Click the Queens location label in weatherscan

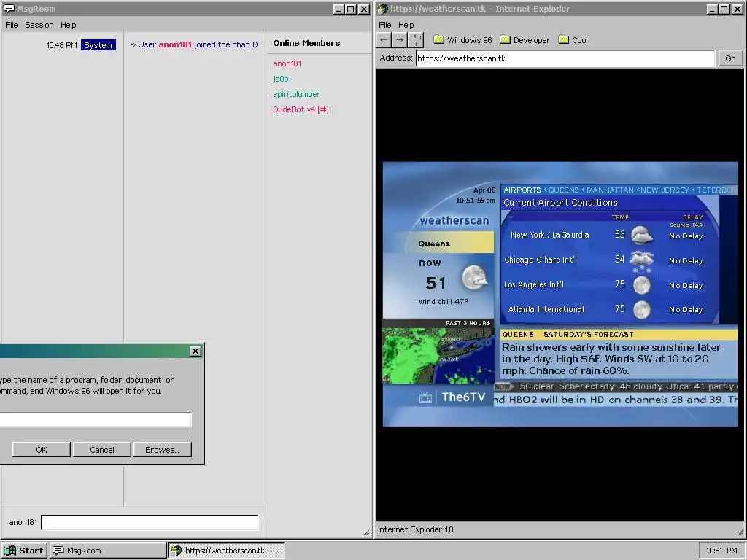point(434,244)
